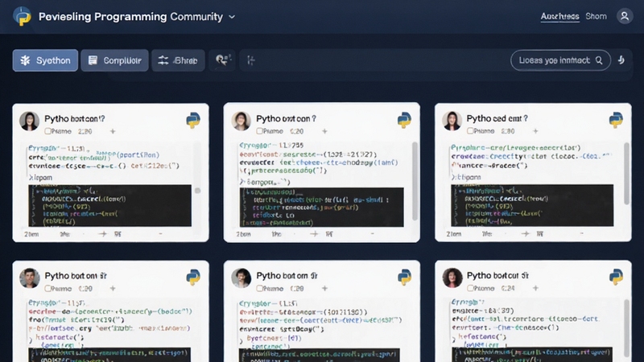Expand hefostanc section on Pytho bort cut card
Image resolution: width=644 pixels, height=362 pixels.
pos(479,336)
